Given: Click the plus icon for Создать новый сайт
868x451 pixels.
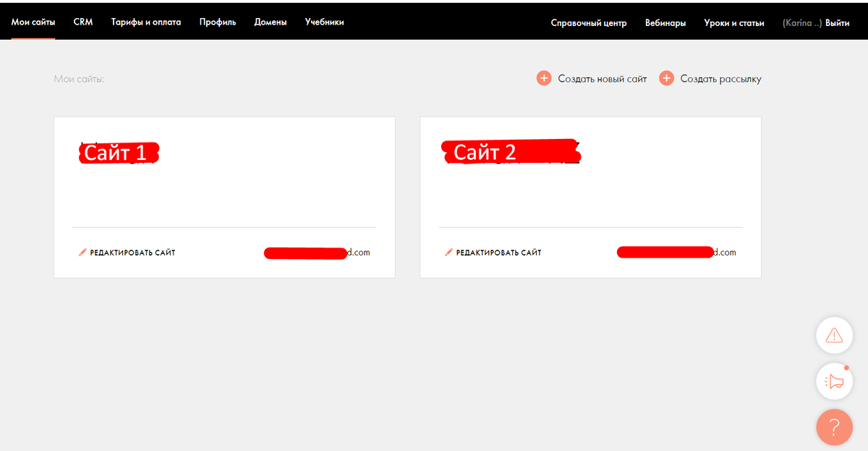Looking at the screenshot, I should [x=544, y=78].
